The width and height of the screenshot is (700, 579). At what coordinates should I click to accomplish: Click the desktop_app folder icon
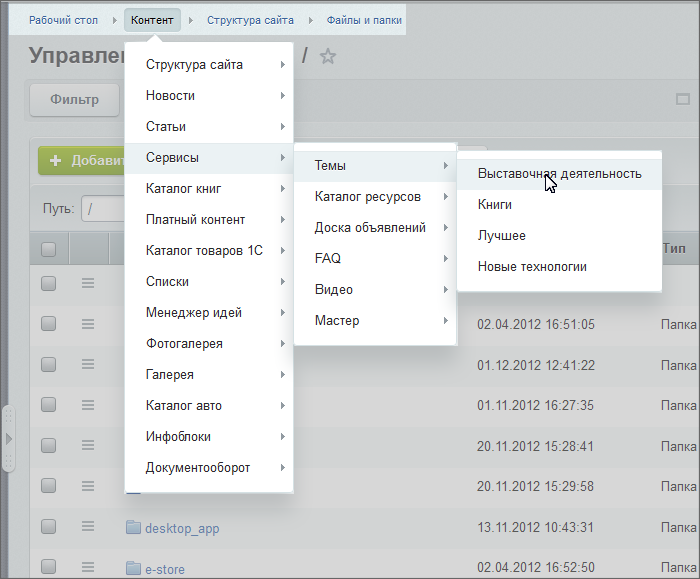(133, 528)
